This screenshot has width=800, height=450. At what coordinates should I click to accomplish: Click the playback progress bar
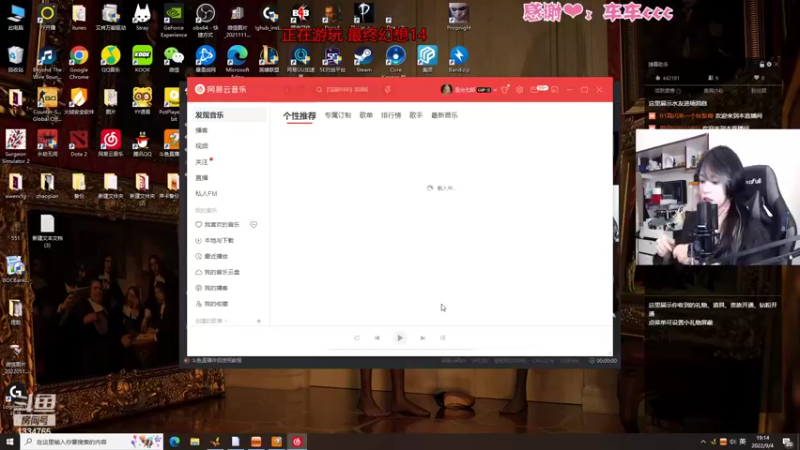coord(400,349)
